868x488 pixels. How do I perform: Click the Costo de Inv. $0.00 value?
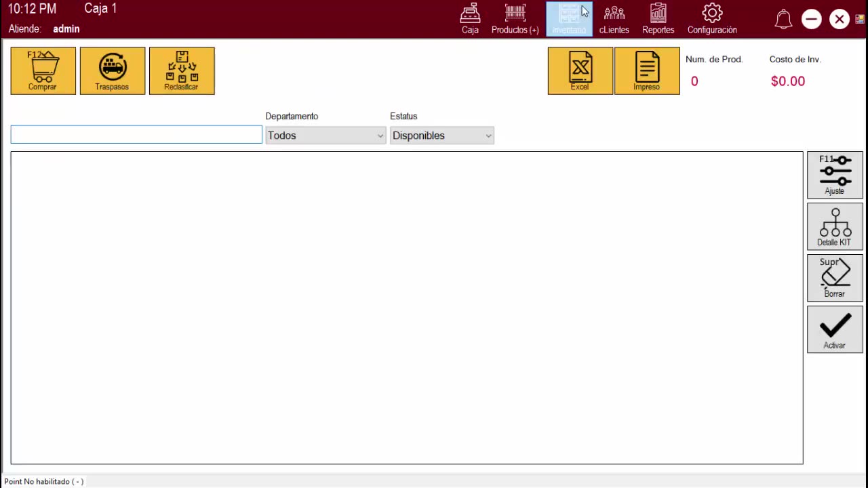coord(788,81)
